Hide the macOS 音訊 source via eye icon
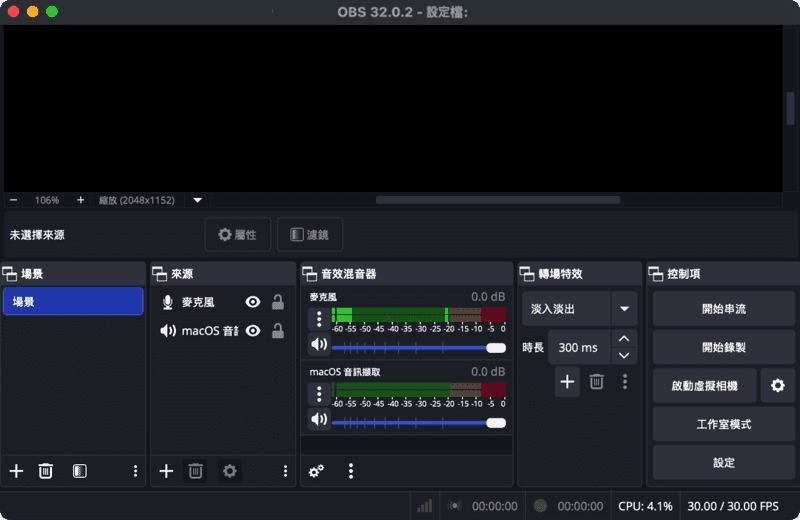The height and width of the screenshot is (520, 800). click(x=253, y=331)
